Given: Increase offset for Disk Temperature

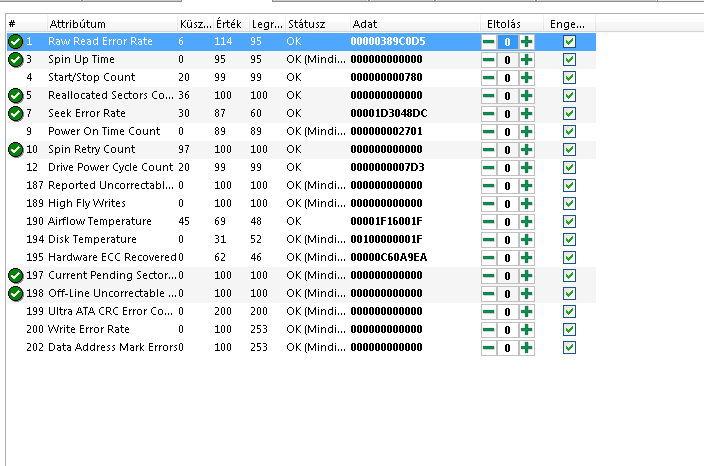Looking at the screenshot, I should tap(527, 239).
